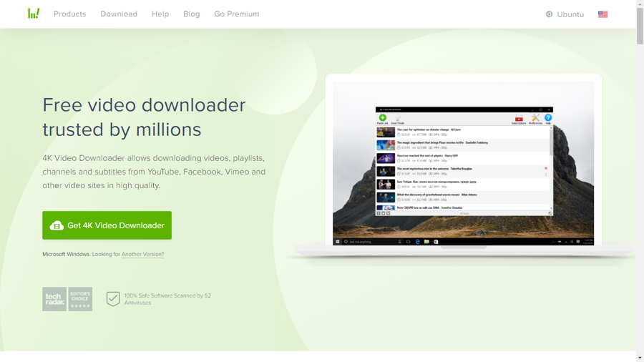Click red X on mysterious star row

pyautogui.click(x=546, y=168)
